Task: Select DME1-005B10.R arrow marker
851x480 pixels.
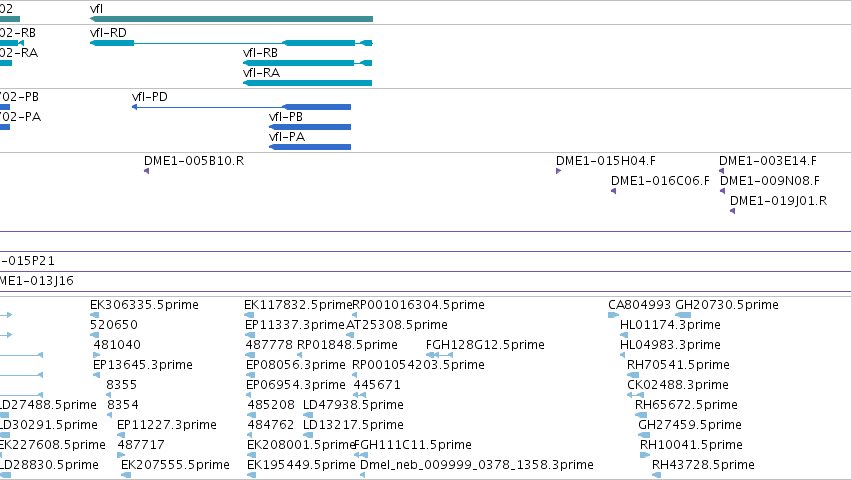Action: pos(147,171)
